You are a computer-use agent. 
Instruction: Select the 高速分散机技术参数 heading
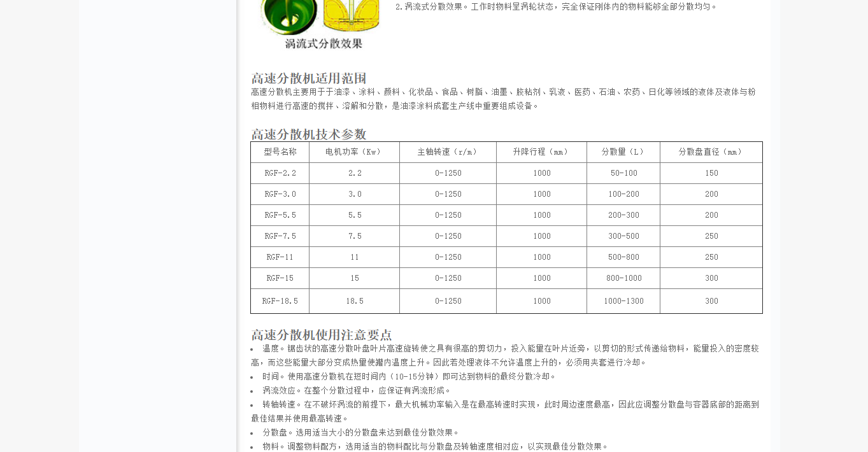309,134
